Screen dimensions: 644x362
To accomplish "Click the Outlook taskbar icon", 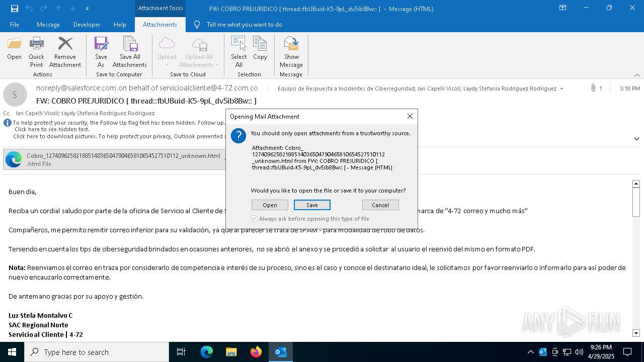I will [281, 352].
